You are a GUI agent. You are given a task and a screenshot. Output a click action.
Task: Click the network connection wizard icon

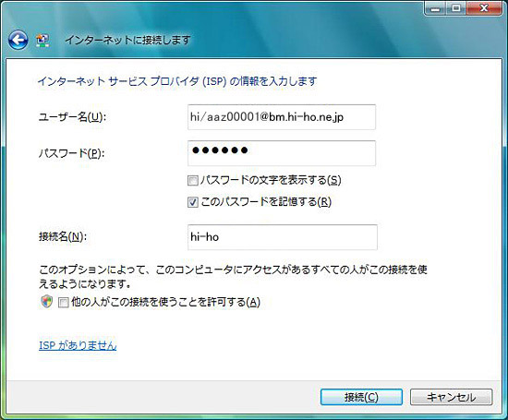click(42, 41)
